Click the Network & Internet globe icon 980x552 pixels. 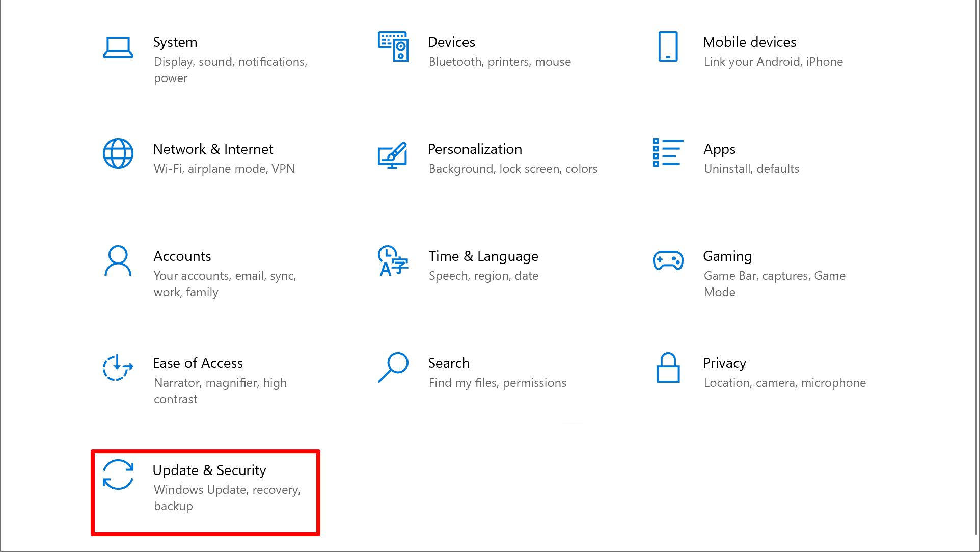click(x=118, y=153)
